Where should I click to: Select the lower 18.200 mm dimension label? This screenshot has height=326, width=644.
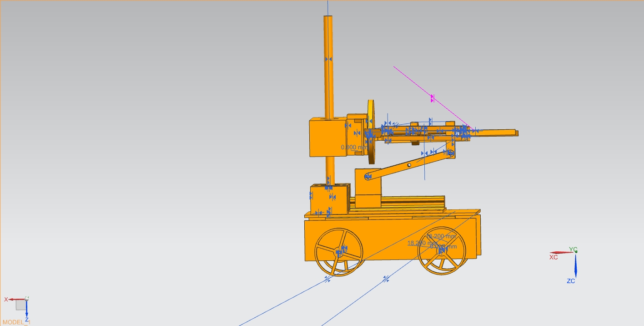pos(421,243)
